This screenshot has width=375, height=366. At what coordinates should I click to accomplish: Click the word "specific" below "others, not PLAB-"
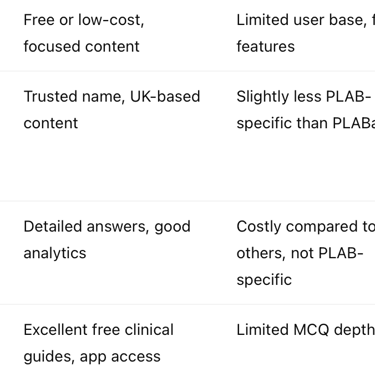pyautogui.click(x=264, y=280)
